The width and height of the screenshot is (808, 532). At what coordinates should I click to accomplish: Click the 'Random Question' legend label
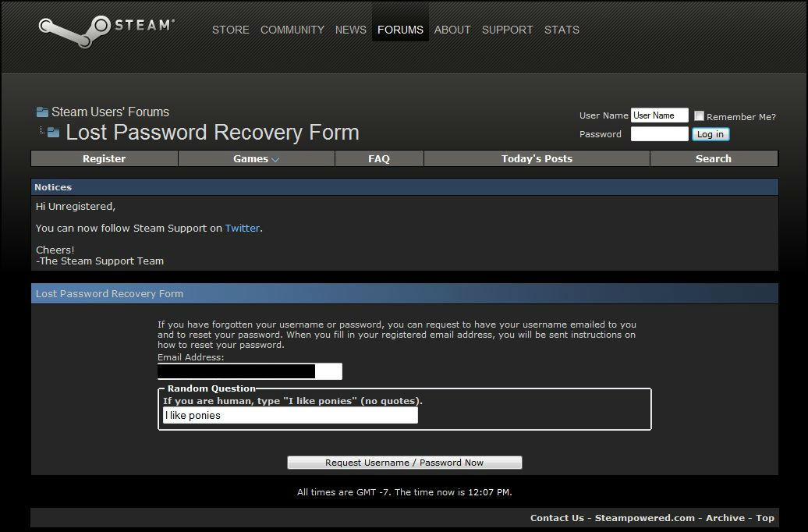(211, 388)
